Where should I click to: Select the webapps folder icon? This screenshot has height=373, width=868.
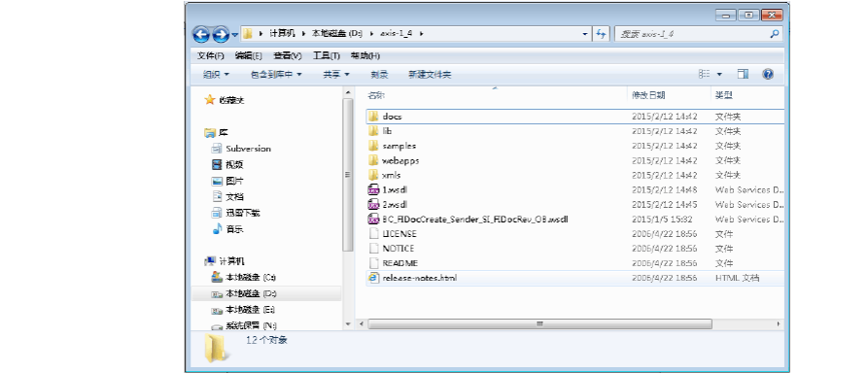[x=373, y=160]
